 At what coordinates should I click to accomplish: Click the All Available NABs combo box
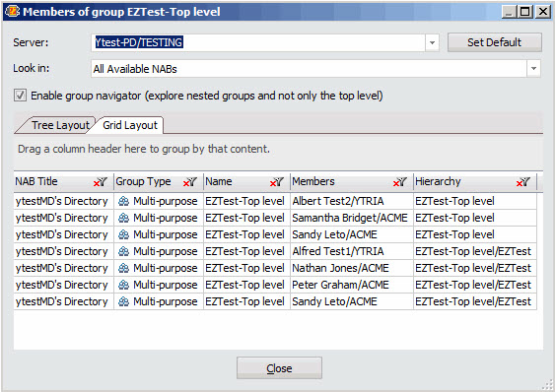[315, 68]
